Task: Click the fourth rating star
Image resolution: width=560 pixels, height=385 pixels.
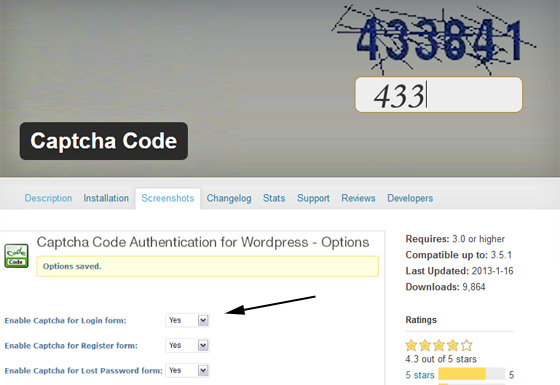Action: point(452,345)
